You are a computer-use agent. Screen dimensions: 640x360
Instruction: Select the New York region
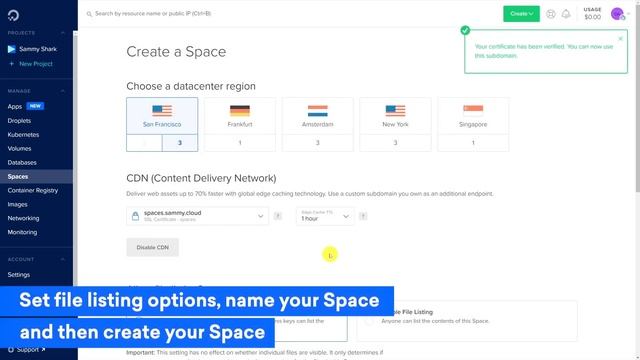tap(395, 116)
